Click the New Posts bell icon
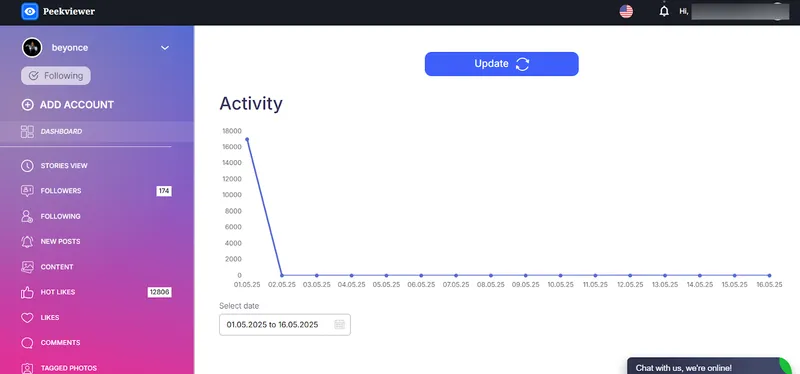 (27, 241)
